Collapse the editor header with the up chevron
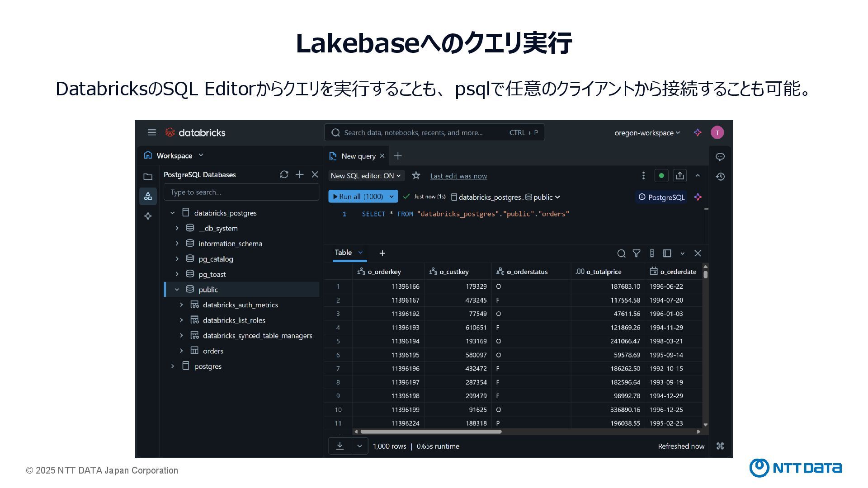The image size is (868, 488). point(698,175)
